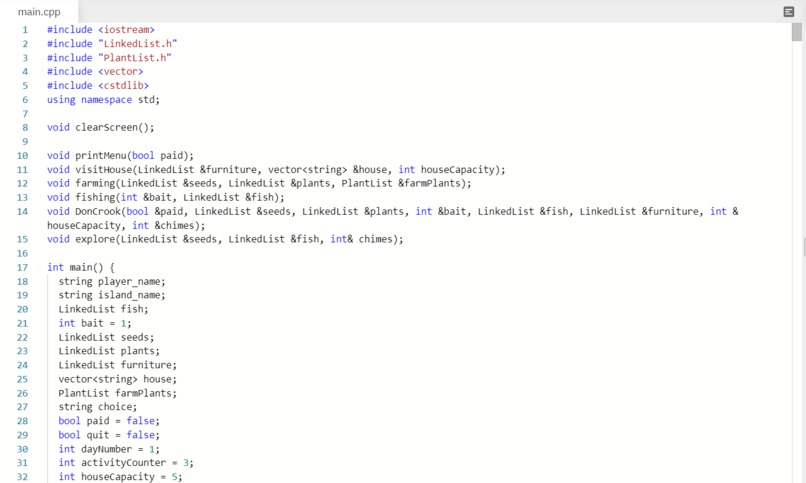Click the 'void visitHouse' declaration line
Viewport: 806px width, 483px height.
[x=276, y=170]
